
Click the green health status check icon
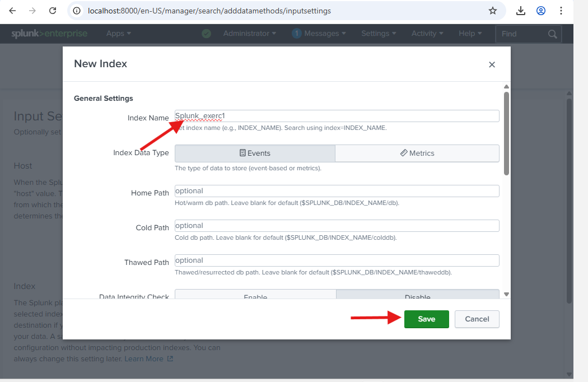[x=206, y=34]
